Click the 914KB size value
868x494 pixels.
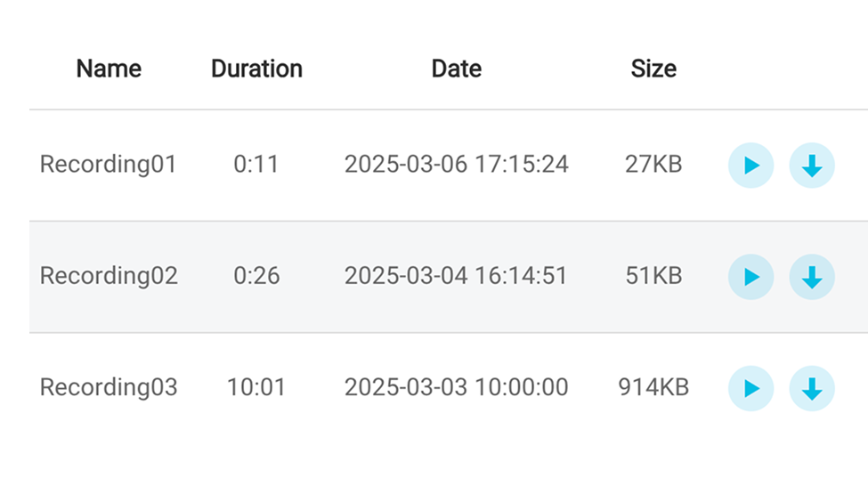point(653,387)
